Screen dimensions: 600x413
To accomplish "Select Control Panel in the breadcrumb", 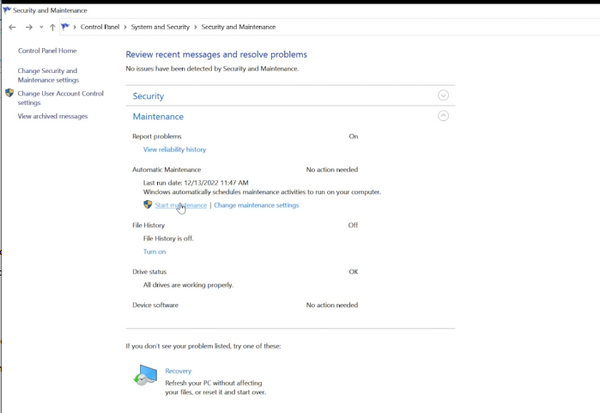I will tap(100, 27).
